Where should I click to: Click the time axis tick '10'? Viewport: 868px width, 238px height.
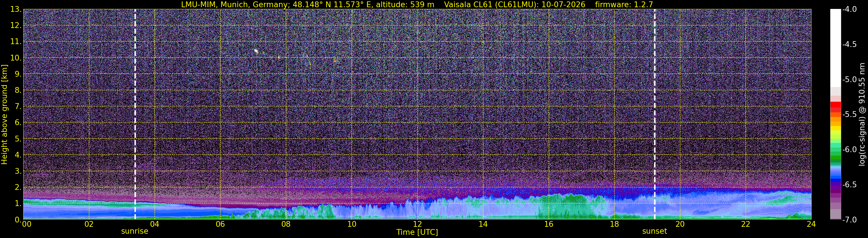(352, 224)
